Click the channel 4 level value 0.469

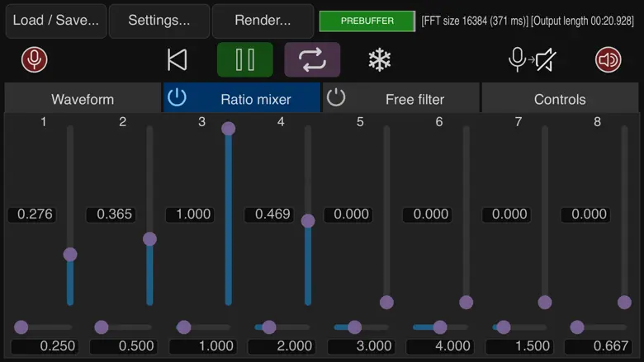272,214
